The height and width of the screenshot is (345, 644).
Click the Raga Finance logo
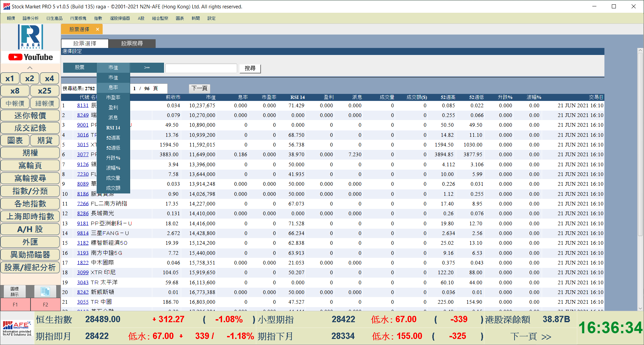point(30,37)
